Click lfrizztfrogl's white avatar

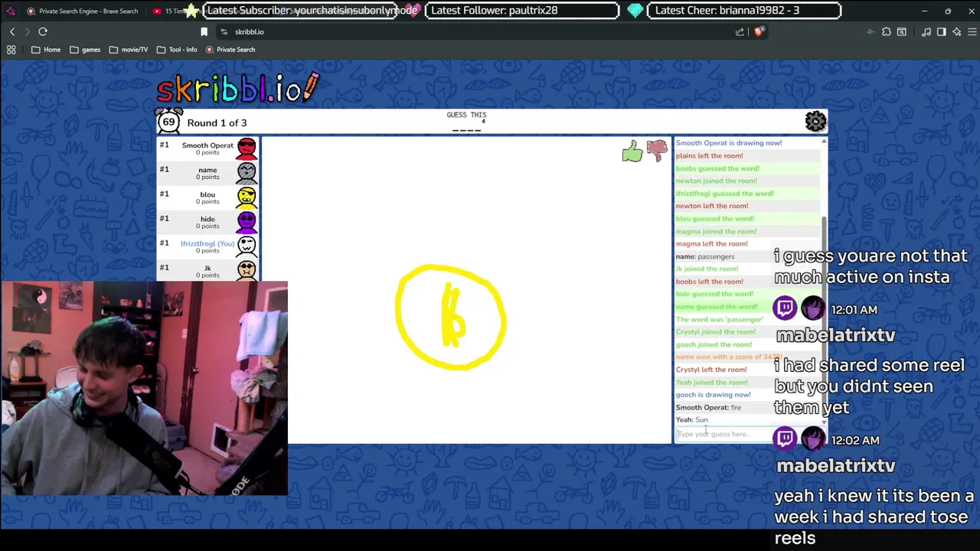click(247, 246)
